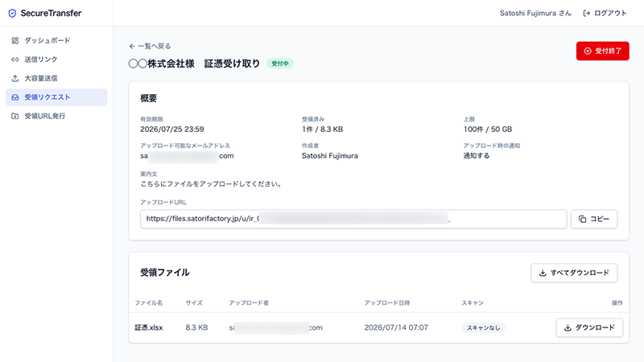Viewport: 644px width, 362px height.
Task: Click the logout arrow icon
Action: click(x=587, y=13)
